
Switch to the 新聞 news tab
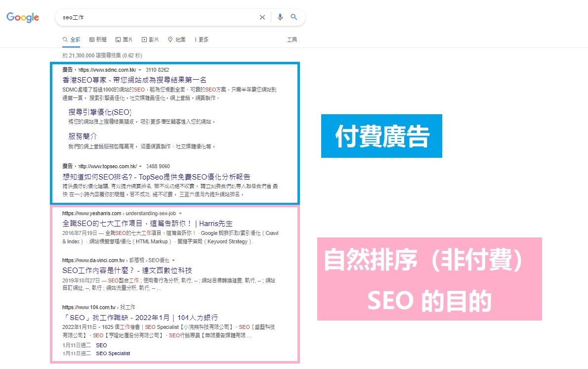98,40
